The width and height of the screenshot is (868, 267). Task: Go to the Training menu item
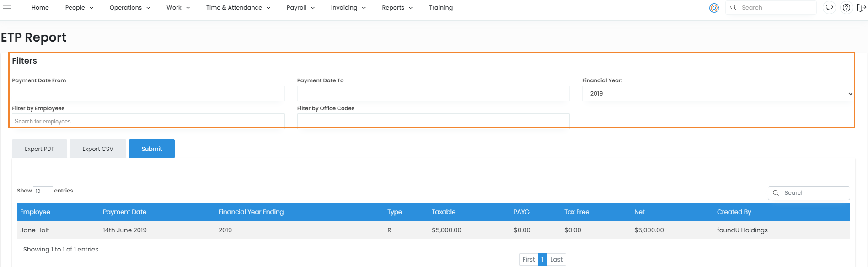click(x=441, y=8)
